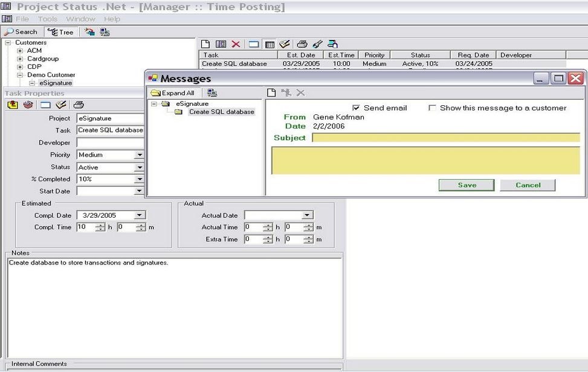Open the Window menu
Screen dimensions: 588x372
click(81, 19)
